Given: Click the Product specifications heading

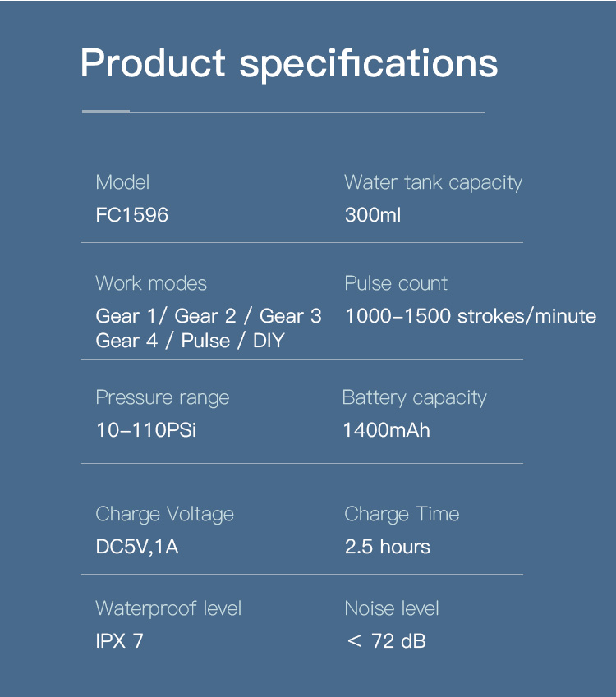Looking at the screenshot, I should tap(288, 63).
